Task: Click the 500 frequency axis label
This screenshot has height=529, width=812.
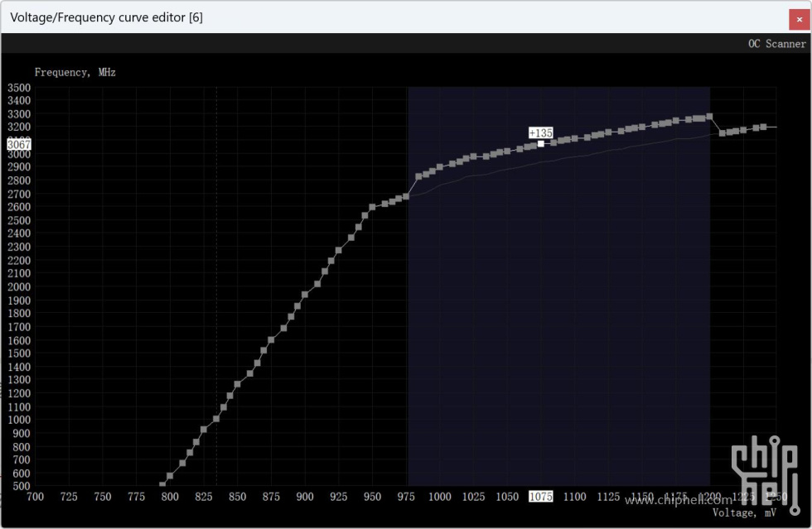Action: 22,486
